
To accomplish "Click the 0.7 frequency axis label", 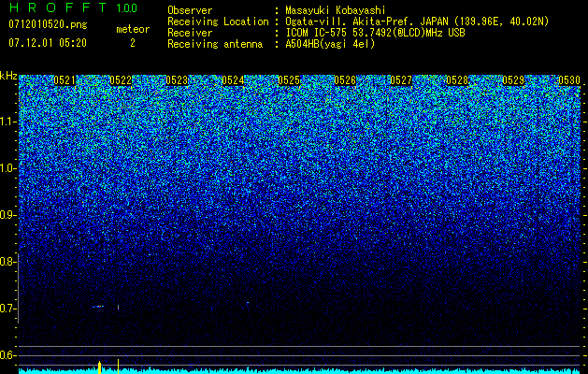I will [8, 309].
